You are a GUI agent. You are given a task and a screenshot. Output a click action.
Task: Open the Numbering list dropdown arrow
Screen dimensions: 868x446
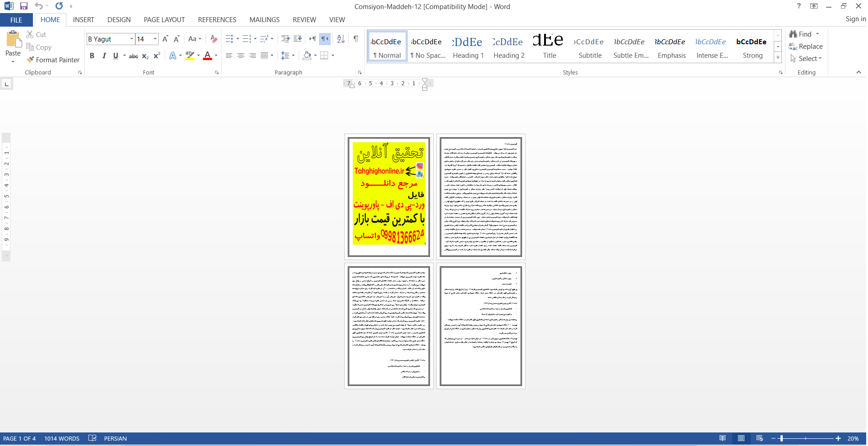pyautogui.click(x=255, y=39)
